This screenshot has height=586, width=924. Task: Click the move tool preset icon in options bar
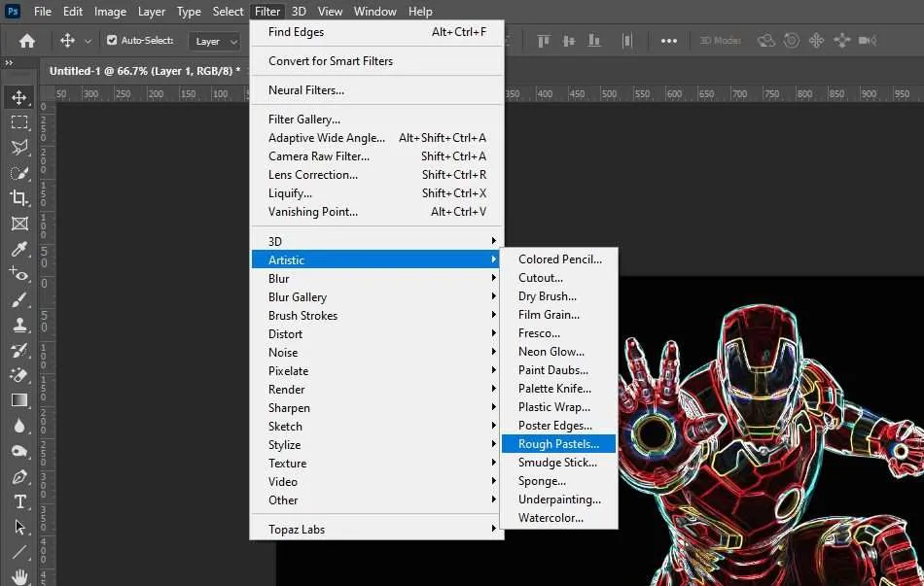pos(67,40)
